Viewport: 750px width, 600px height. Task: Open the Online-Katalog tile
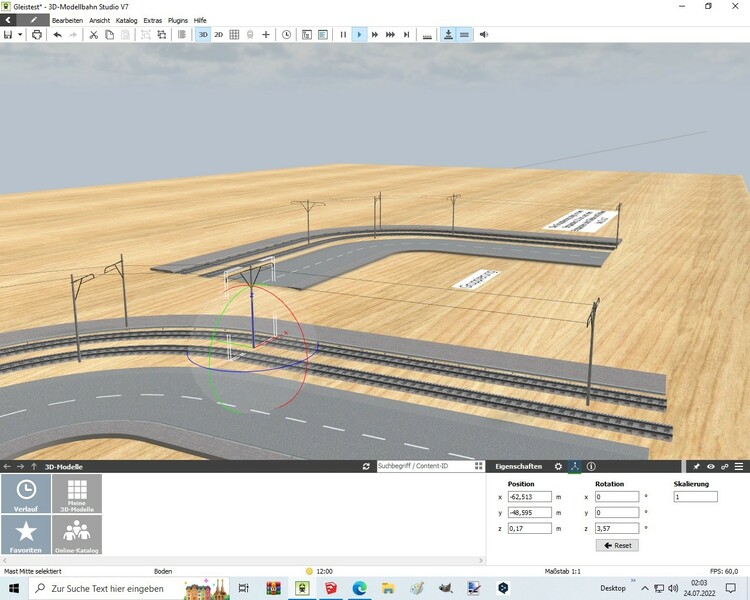pyautogui.click(x=77, y=534)
